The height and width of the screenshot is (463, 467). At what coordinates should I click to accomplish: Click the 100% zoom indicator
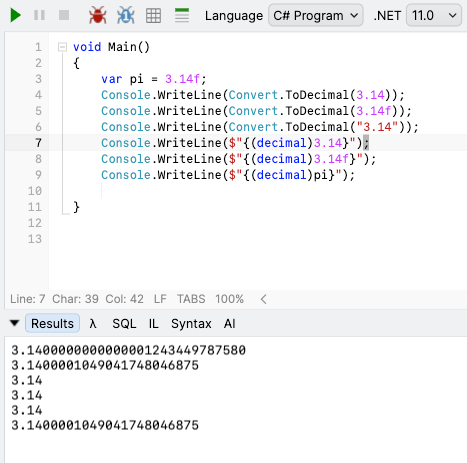(x=229, y=299)
